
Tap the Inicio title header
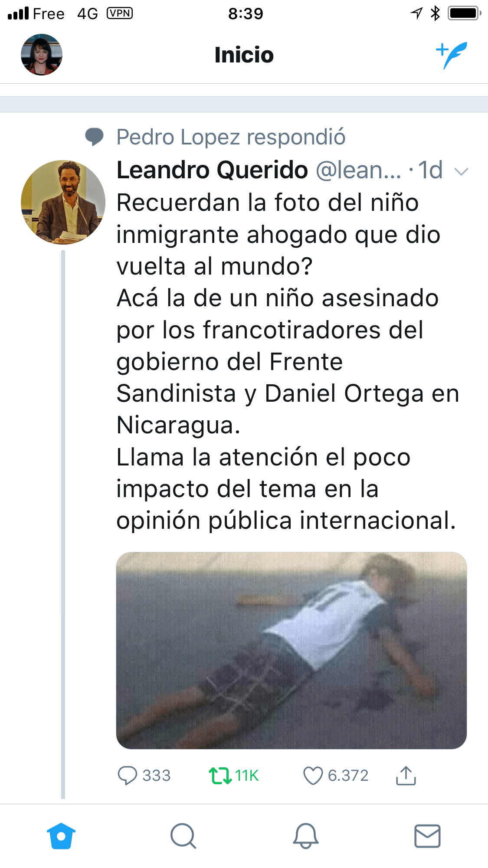click(244, 55)
